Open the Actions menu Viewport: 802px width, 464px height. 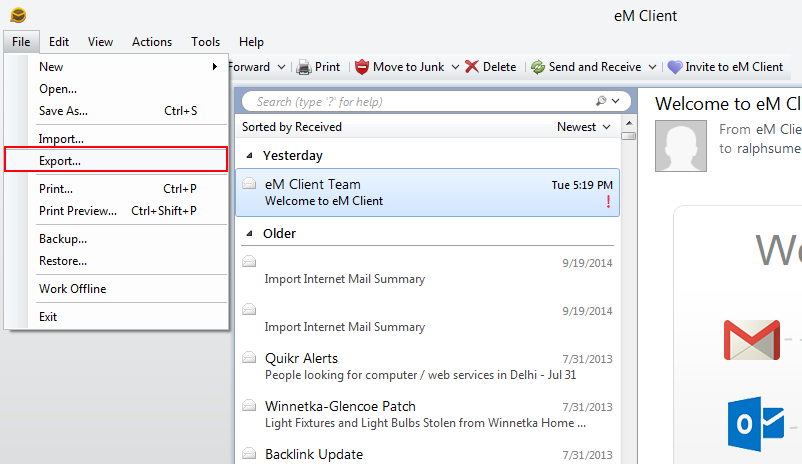tap(152, 42)
